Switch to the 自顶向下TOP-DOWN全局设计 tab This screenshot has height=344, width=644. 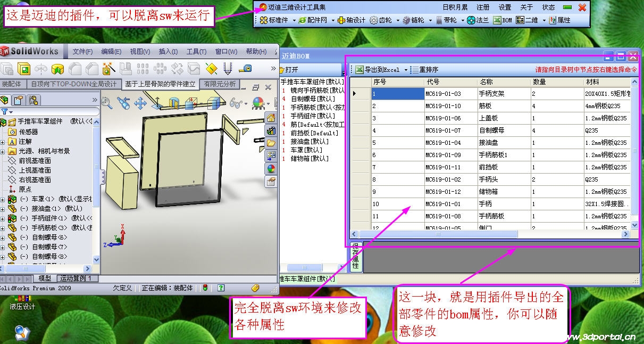point(73,84)
